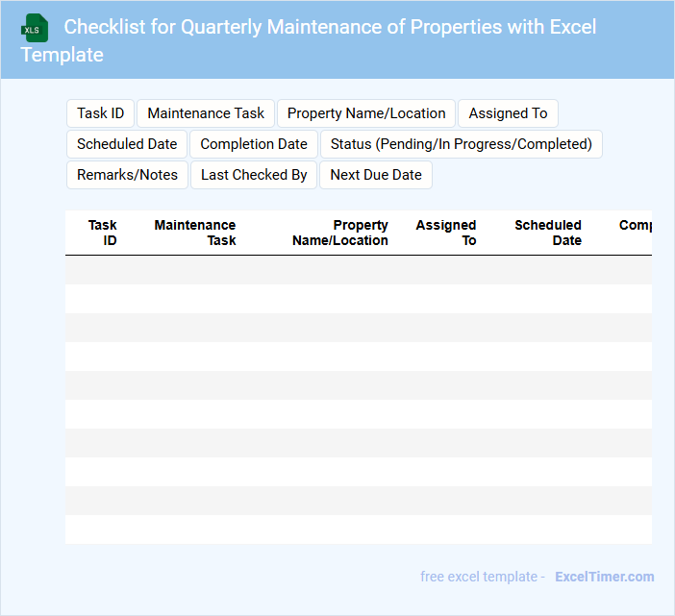Select the Last Checked By tag

[254, 175]
